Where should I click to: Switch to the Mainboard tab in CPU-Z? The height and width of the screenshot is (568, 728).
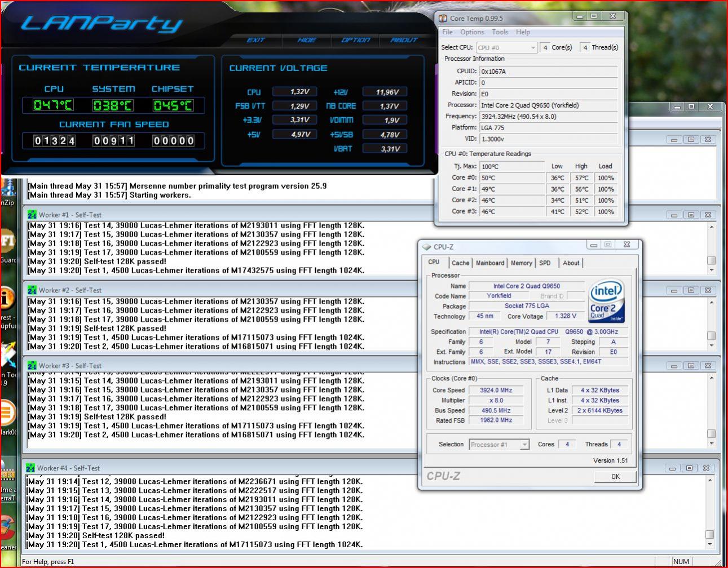pyautogui.click(x=490, y=263)
